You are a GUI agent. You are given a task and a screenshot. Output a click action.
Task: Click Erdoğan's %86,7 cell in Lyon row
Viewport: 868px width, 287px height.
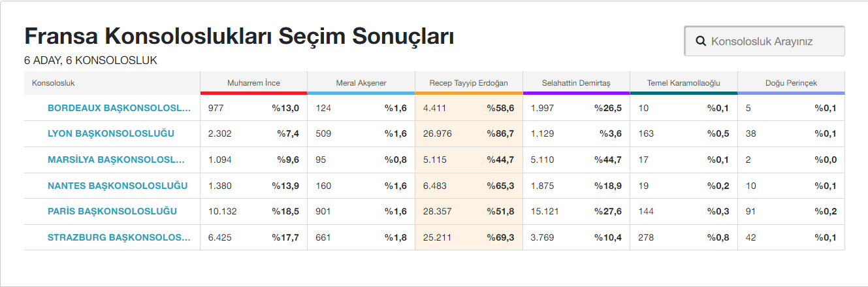click(500, 134)
